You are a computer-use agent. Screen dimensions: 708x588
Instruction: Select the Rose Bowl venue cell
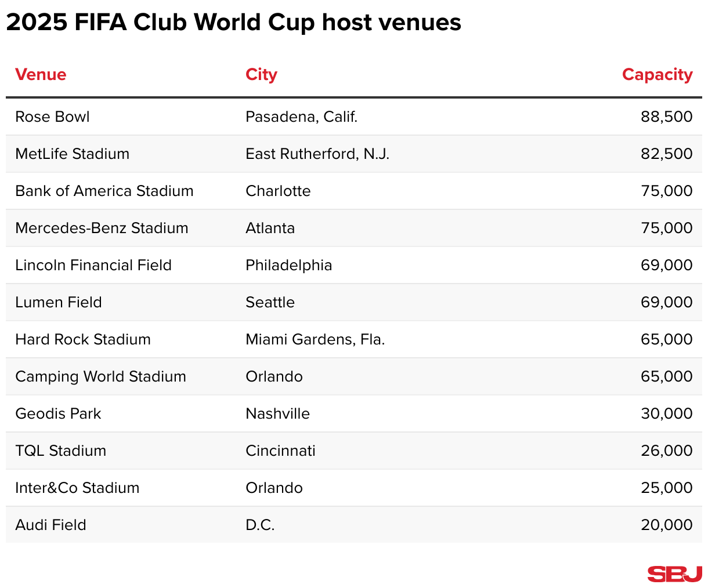(52, 117)
